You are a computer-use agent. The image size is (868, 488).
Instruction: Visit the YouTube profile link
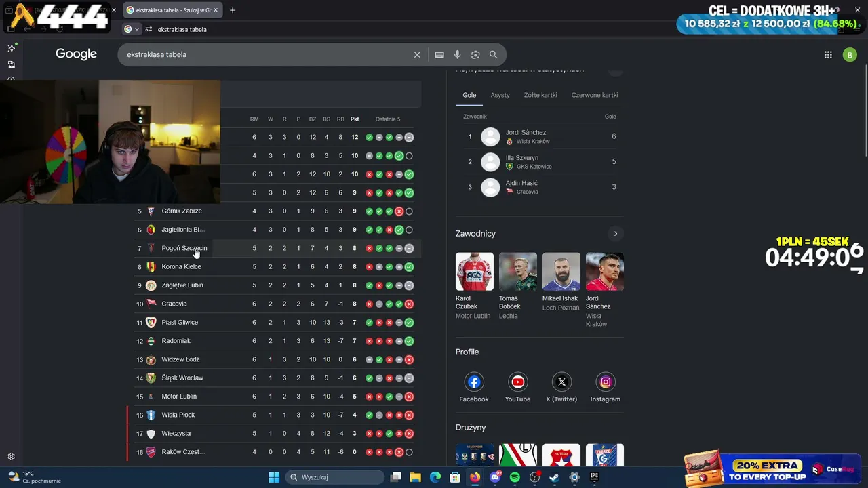click(517, 387)
